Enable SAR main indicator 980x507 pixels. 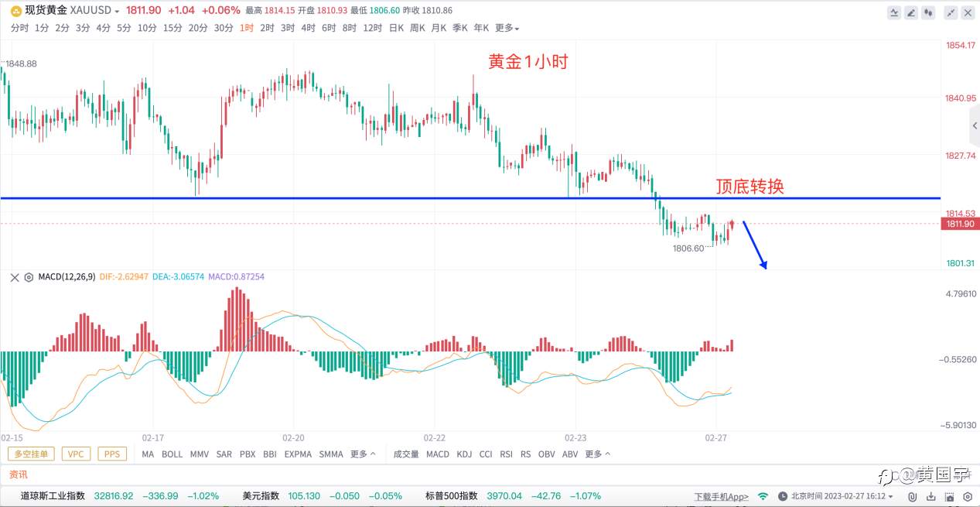224,454
